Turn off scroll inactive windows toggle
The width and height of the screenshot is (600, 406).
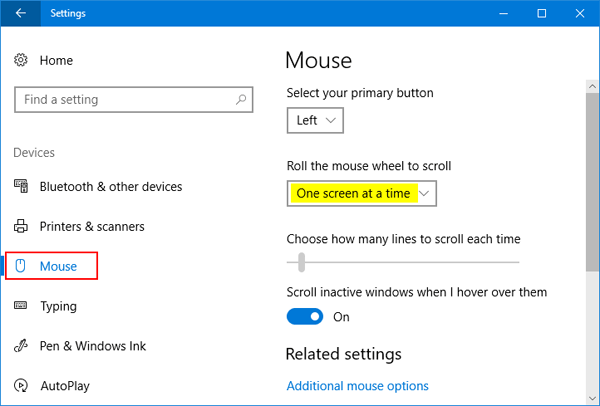[305, 317]
